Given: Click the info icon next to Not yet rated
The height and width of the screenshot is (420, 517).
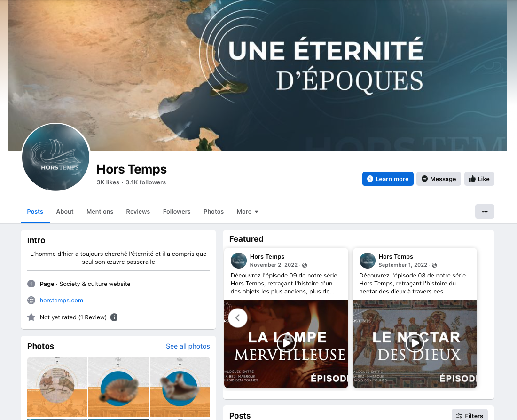Looking at the screenshot, I should pyautogui.click(x=114, y=317).
